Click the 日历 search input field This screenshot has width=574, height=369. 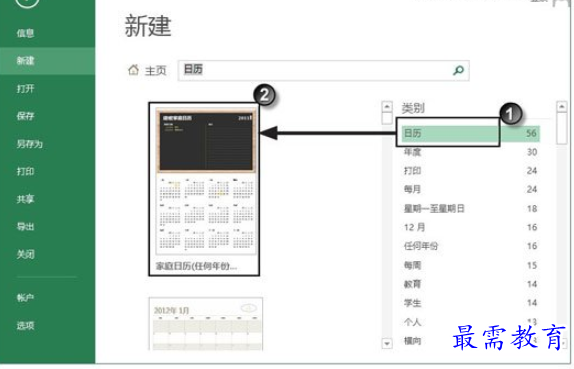323,70
